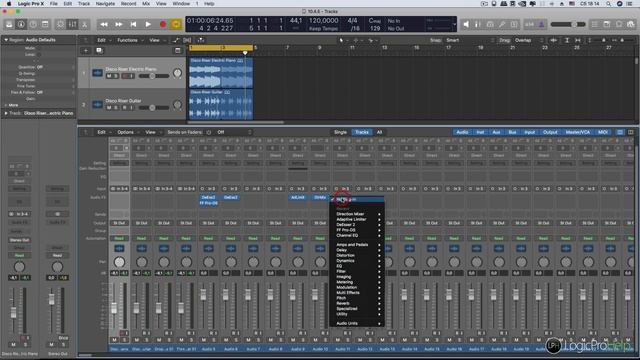Open the Loop Browser button

pos(619,24)
